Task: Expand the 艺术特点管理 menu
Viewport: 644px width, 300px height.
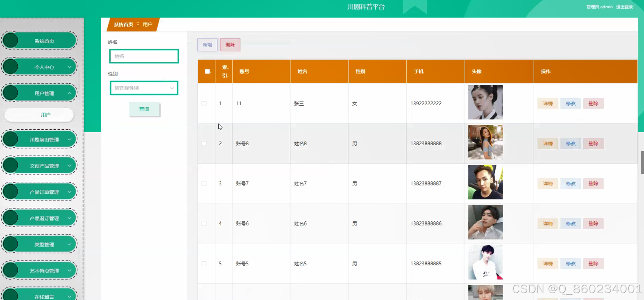Action: click(x=39, y=271)
